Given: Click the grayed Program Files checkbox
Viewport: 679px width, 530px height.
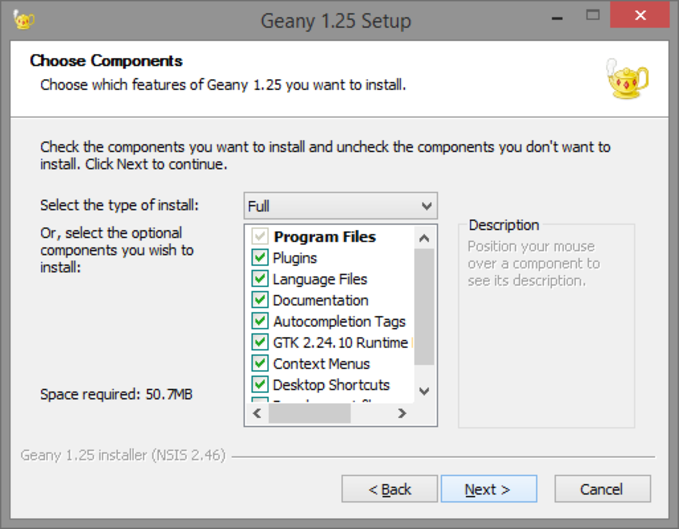Looking at the screenshot, I should [260, 236].
